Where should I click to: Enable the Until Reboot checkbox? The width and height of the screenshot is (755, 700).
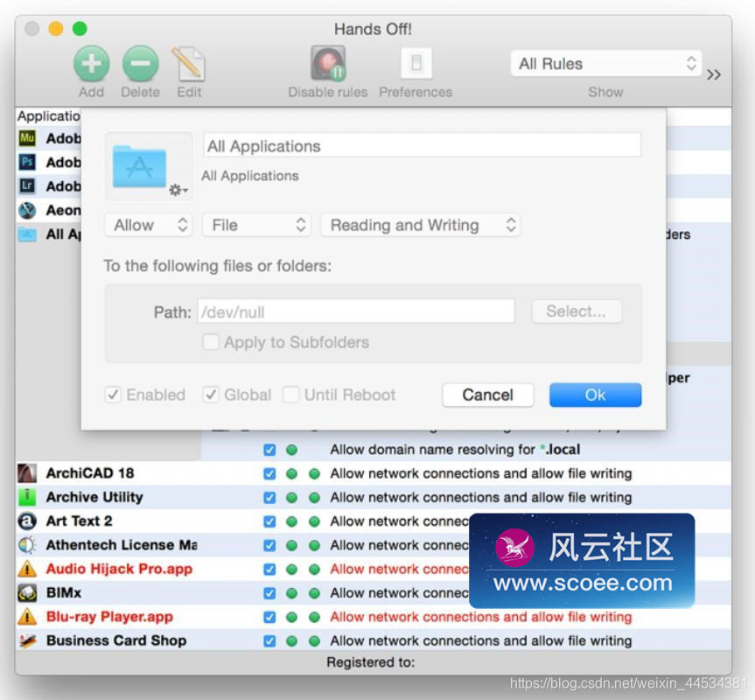290,395
